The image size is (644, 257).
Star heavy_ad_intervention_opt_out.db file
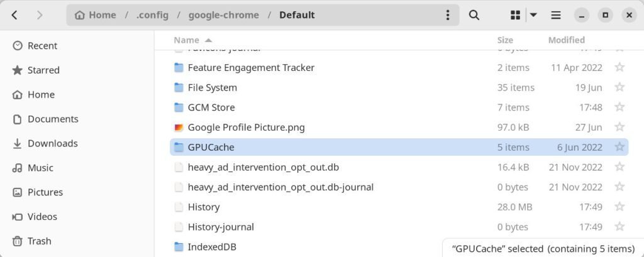pyautogui.click(x=619, y=167)
